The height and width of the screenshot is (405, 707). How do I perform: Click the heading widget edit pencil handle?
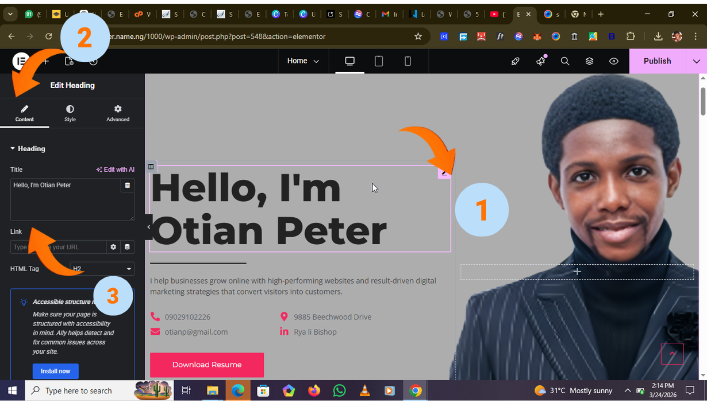pos(444,172)
